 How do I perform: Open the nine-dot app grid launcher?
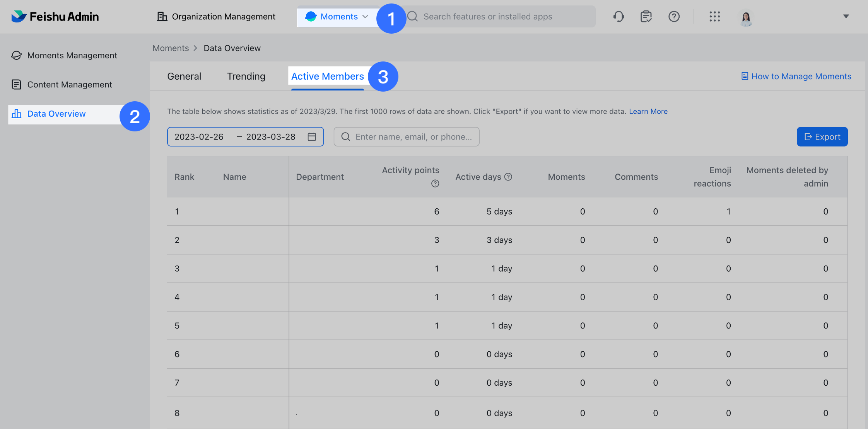714,17
